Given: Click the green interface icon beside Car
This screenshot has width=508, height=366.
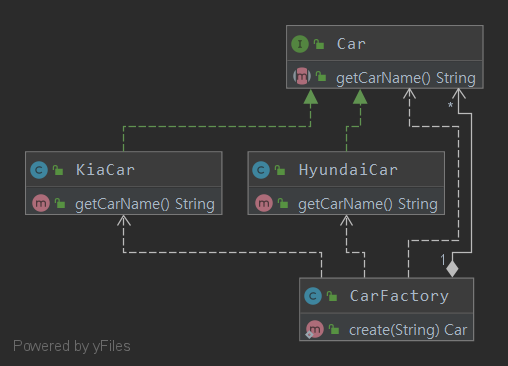Looking at the screenshot, I should point(300,44).
